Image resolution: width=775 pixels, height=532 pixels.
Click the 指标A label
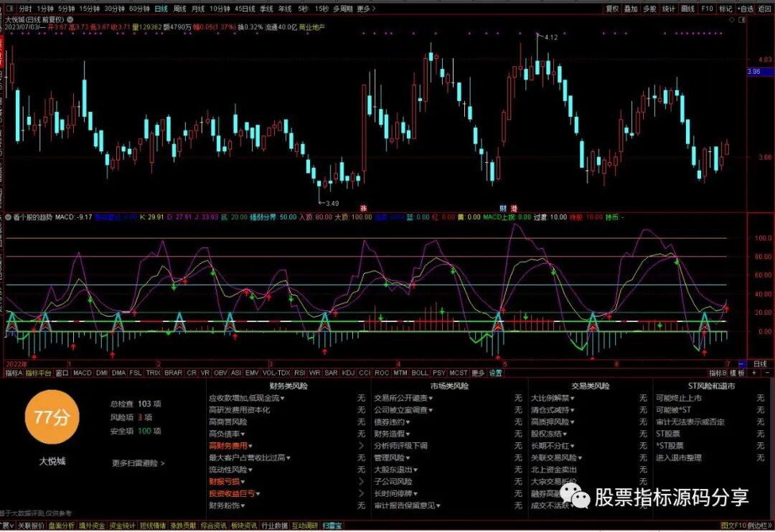14,373
